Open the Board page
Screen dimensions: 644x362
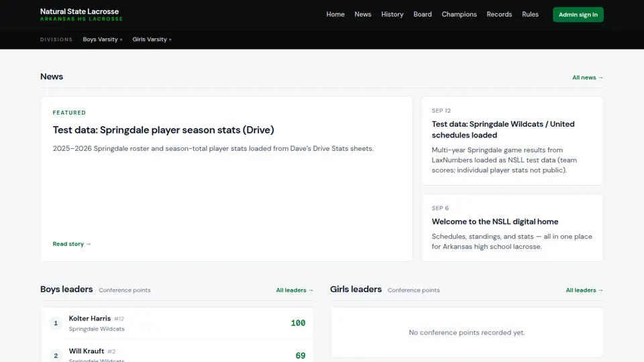pos(422,14)
